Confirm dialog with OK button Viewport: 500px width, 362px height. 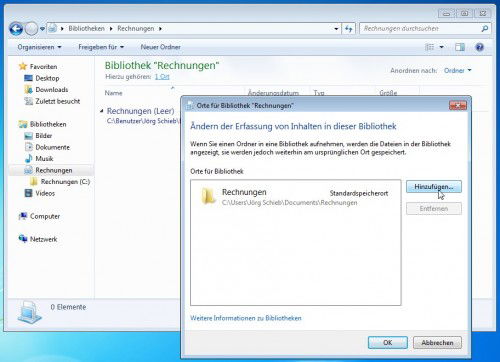point(388,342)
